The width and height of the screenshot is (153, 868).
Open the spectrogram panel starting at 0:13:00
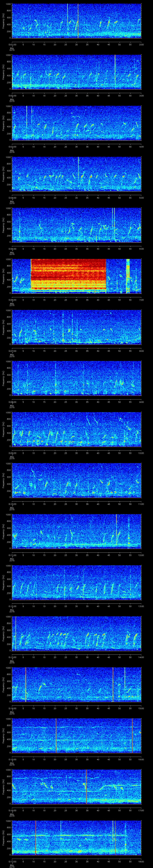[77, 633]
